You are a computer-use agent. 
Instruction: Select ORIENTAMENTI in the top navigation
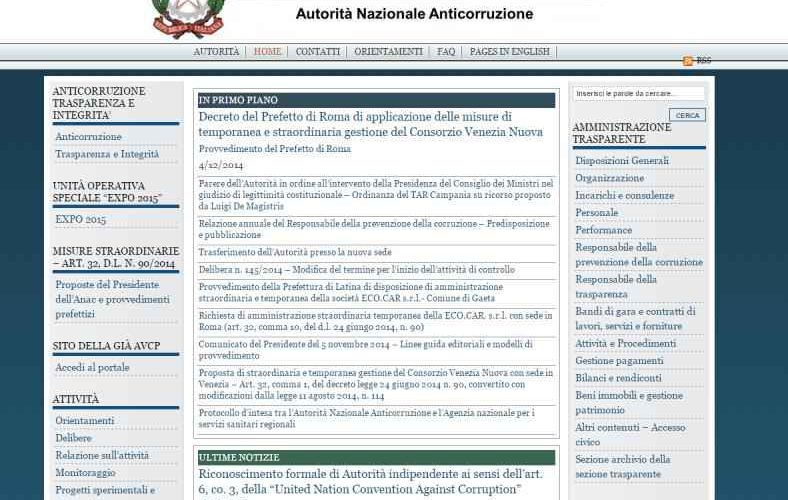pos(388,51)
